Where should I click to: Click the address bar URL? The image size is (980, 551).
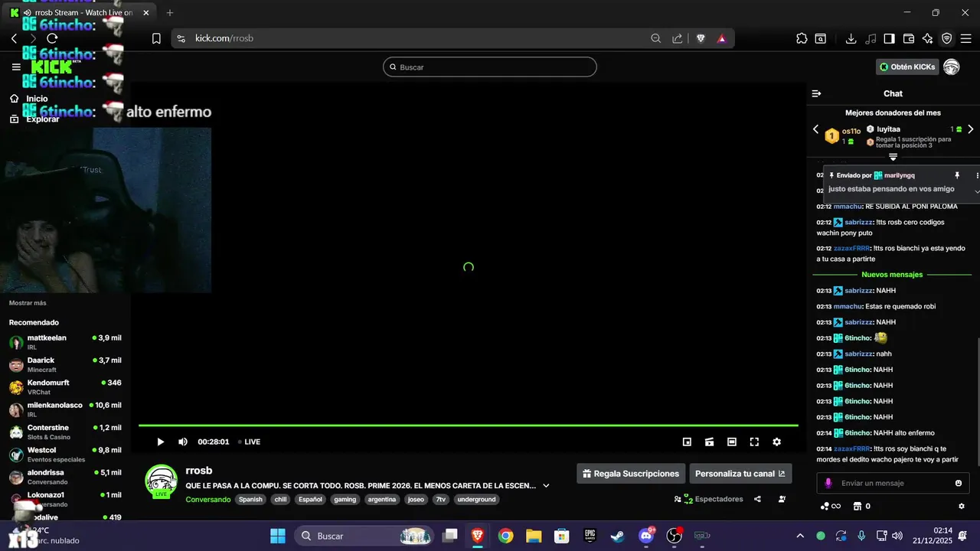click(x=224, y=38)
